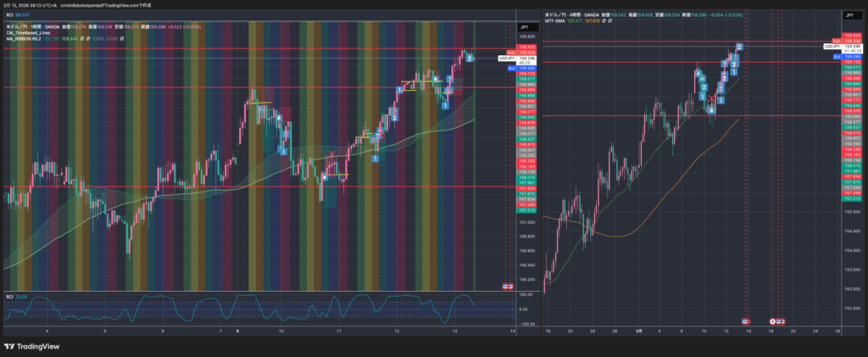Click the 159.600 value on the 1-hour price scale

[526, 36]
